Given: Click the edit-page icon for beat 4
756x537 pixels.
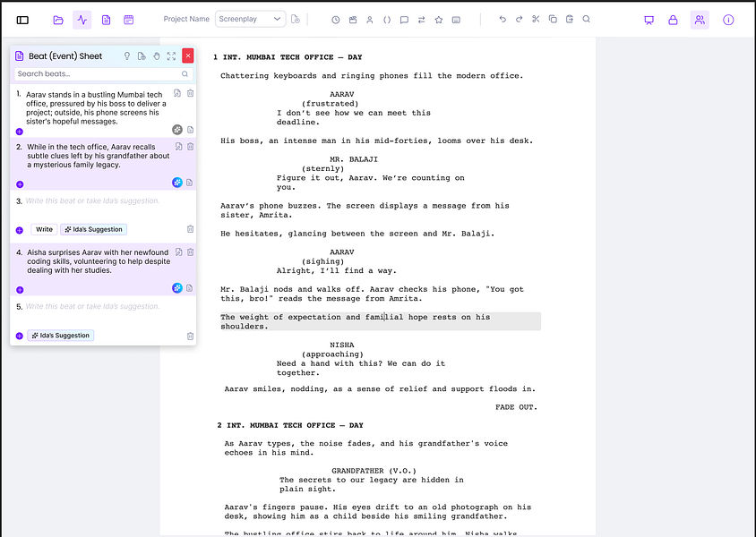Looking at the screenshot, I should [178, 251].
